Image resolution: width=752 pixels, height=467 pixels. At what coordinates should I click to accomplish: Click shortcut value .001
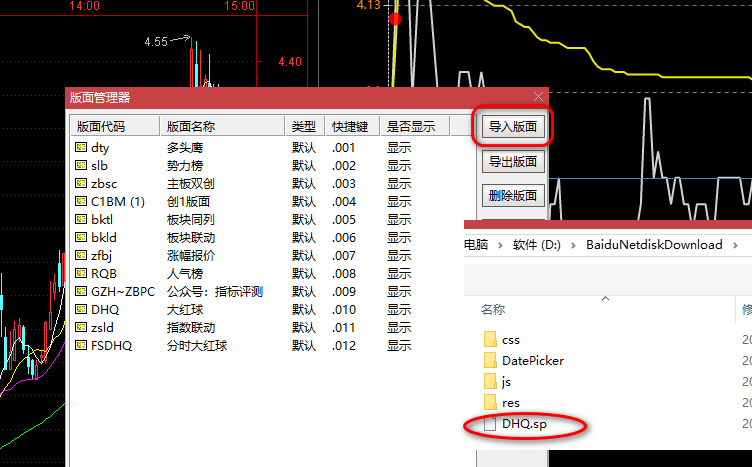(343, 147)
